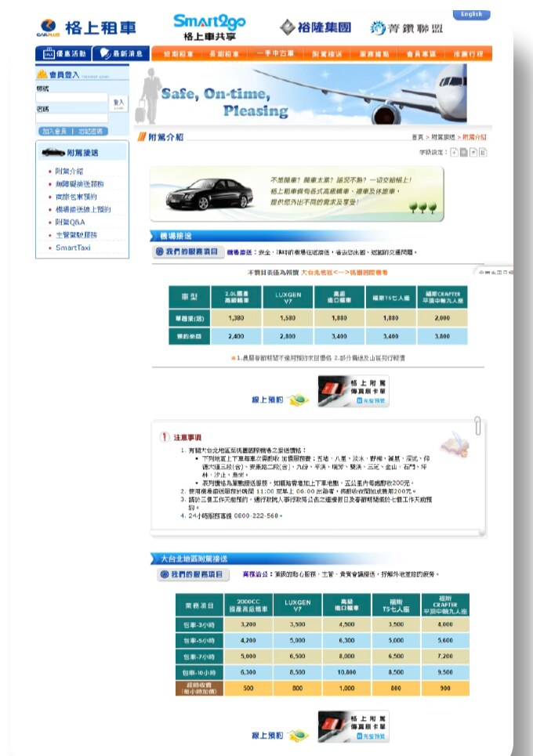This screenshot has height=756, width=533.
Task: Click the 2,400 price cell
Action: point(237,336)
